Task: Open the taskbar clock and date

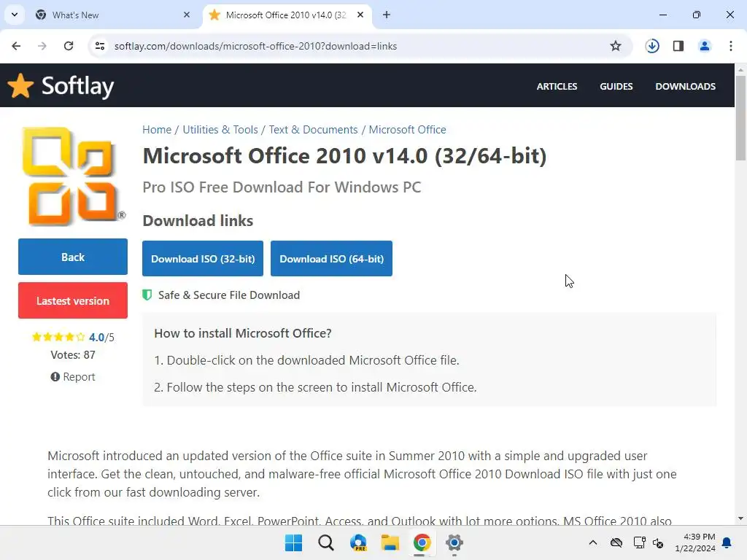Action: [695, 542]
